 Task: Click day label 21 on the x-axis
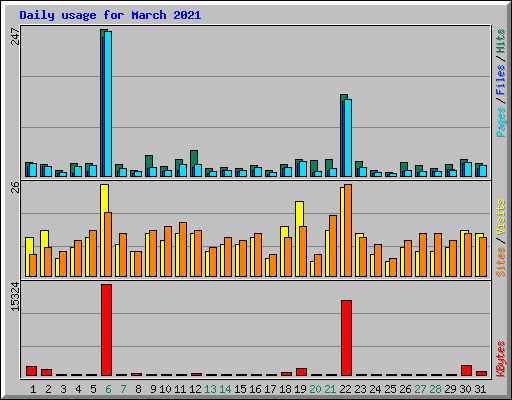(330, 389)
